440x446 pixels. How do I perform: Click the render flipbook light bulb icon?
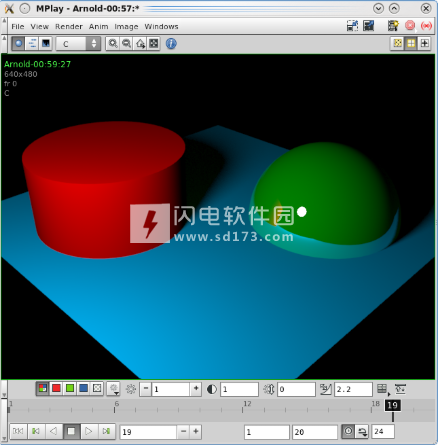[x=393, y=26]
